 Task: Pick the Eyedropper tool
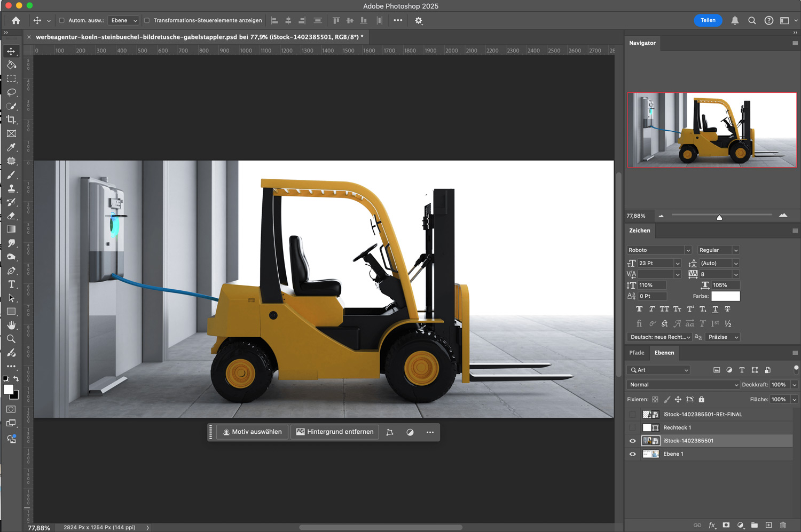tap(11, 147)
